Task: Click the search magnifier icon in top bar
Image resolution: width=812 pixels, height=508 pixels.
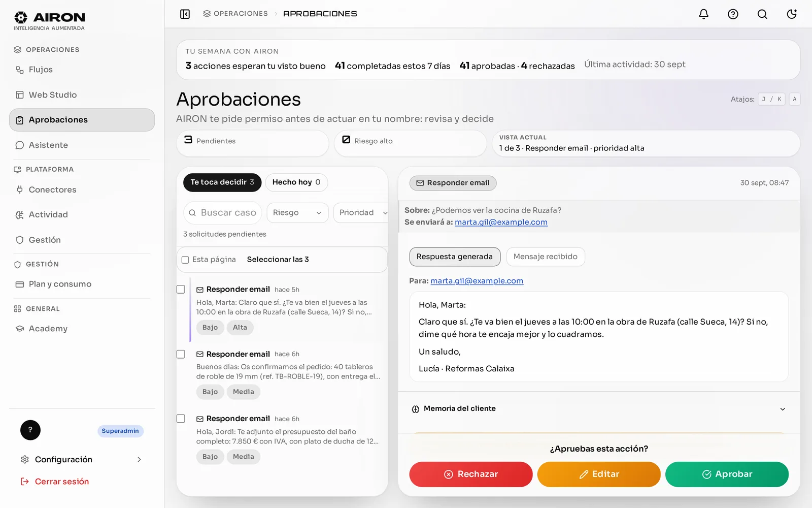Action: pos(762,14)
